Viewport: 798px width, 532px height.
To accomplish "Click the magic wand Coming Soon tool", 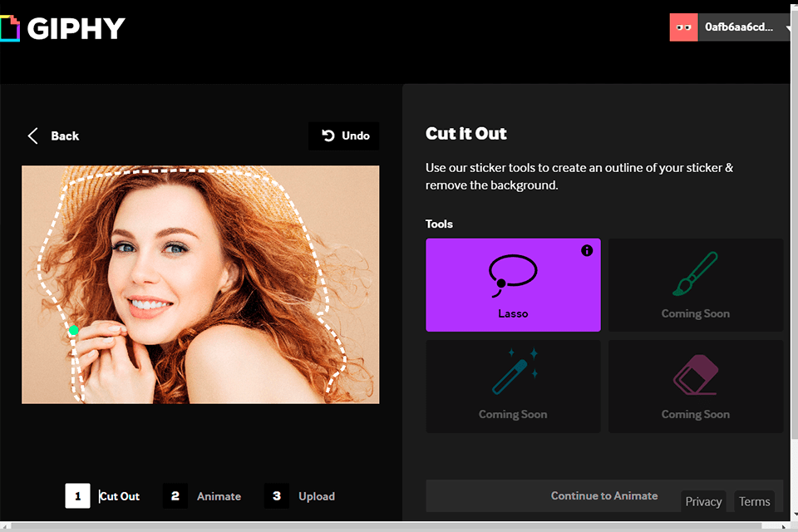I will coord(513,387).
